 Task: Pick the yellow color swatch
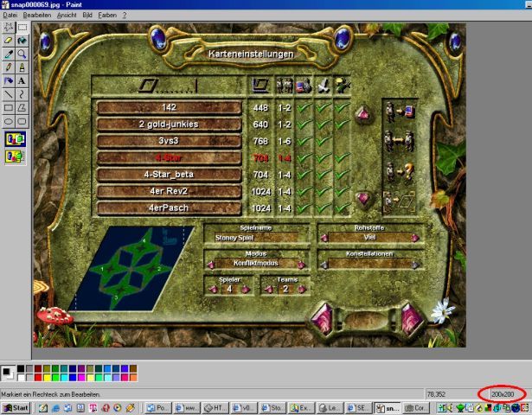point(47,377)
